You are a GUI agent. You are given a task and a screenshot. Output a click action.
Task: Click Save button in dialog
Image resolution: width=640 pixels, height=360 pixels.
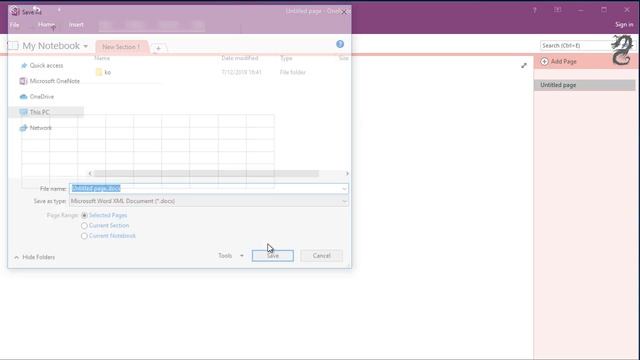(273, 256)
